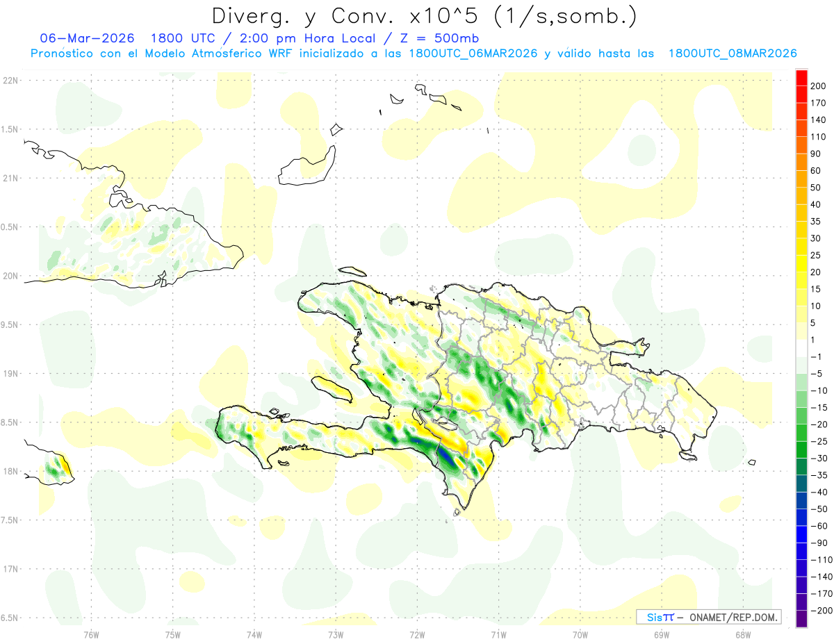Click the '-200' colorbar label
This screenshot has height=644, width=834.
click(x=822, y=611)
